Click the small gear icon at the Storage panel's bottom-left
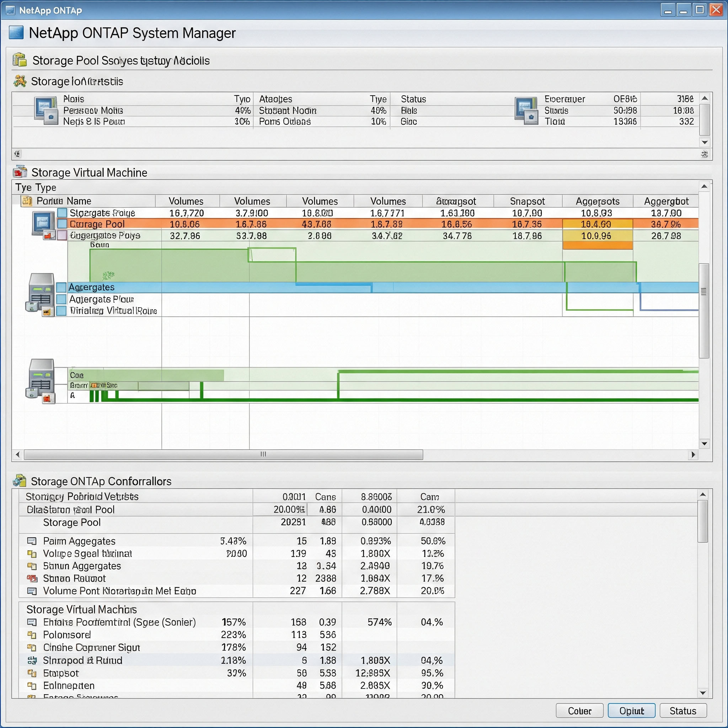The height and width of the screenshot is (728, 728). click(x=17, y=154)
